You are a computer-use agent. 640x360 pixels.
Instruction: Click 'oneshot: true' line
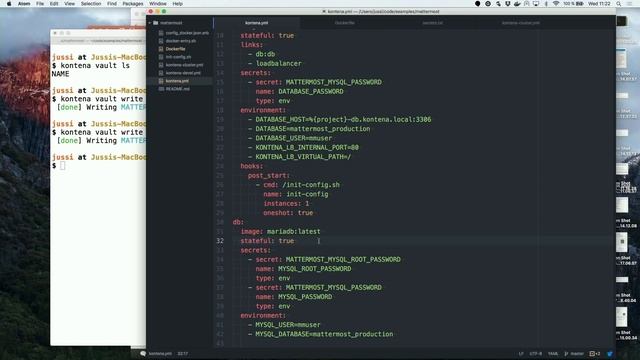[288, 213]
